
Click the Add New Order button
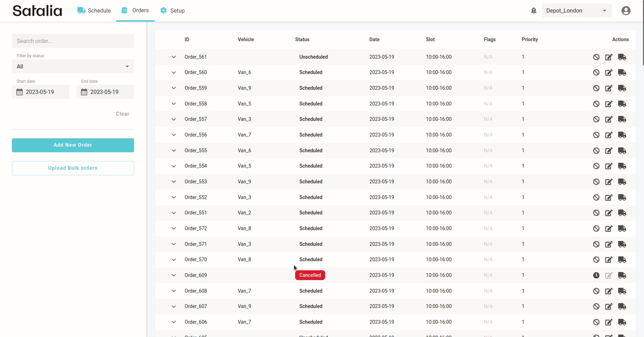(x=73, y=145)
